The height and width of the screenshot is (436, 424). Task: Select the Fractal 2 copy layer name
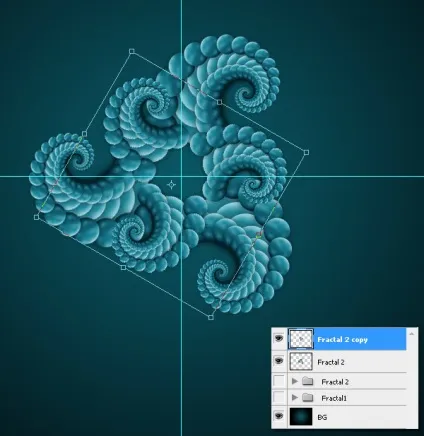tap(342, 340)
